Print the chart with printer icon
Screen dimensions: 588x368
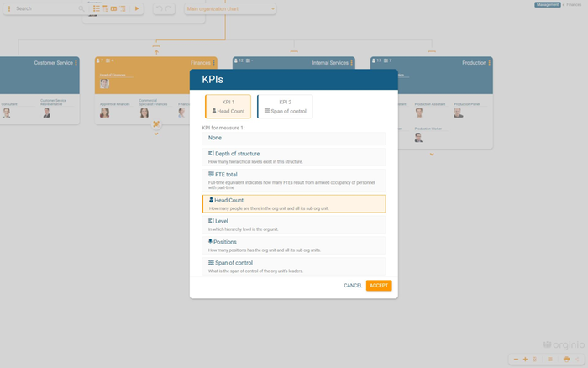(x=567, y=360)
